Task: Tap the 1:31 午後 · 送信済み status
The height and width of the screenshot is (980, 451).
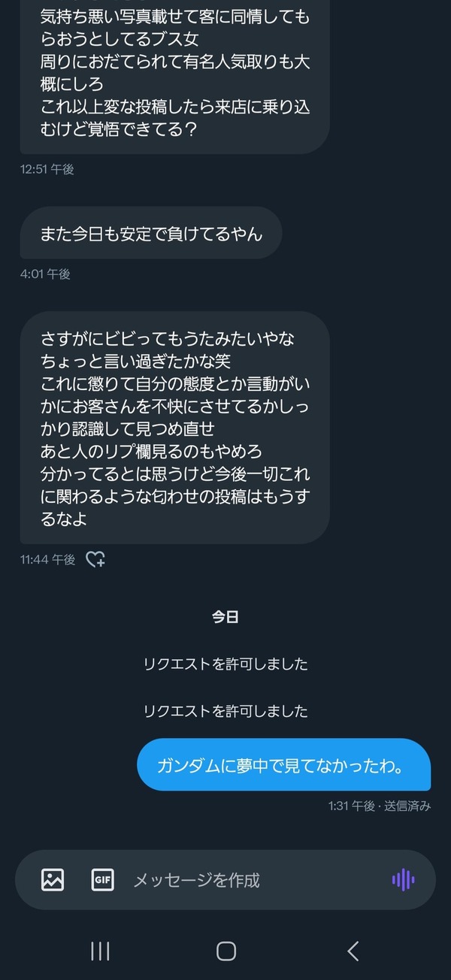Action: (380, 806)
